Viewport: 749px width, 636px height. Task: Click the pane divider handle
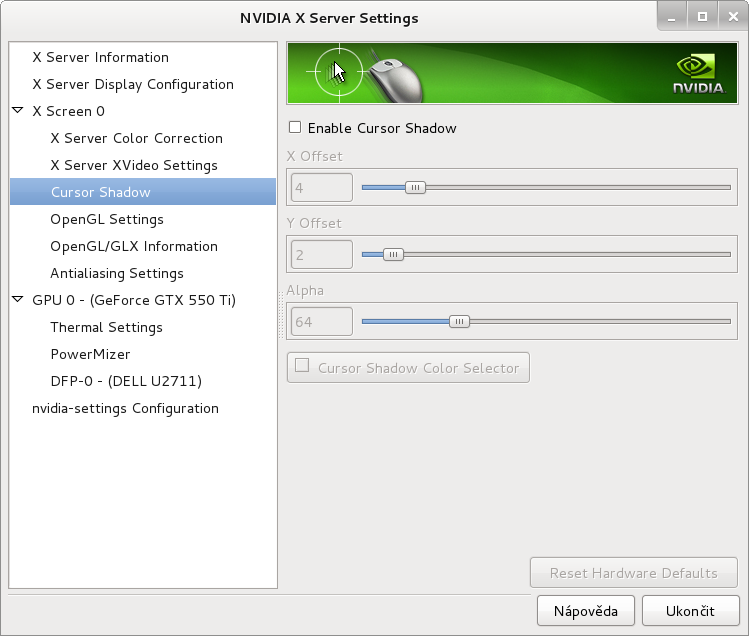(x=281, y=315)
